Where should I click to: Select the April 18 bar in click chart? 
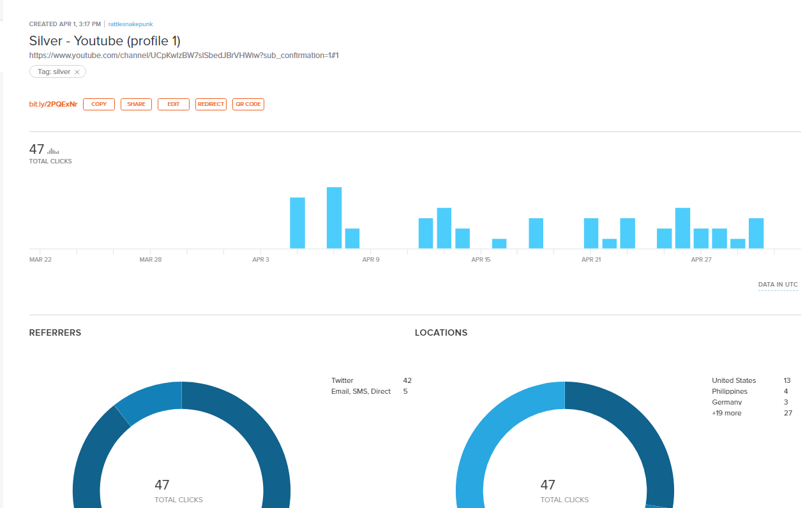536,233
